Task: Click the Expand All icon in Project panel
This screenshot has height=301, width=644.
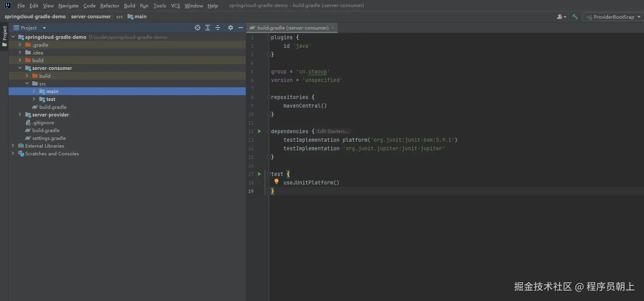Action: click(208, 28)
